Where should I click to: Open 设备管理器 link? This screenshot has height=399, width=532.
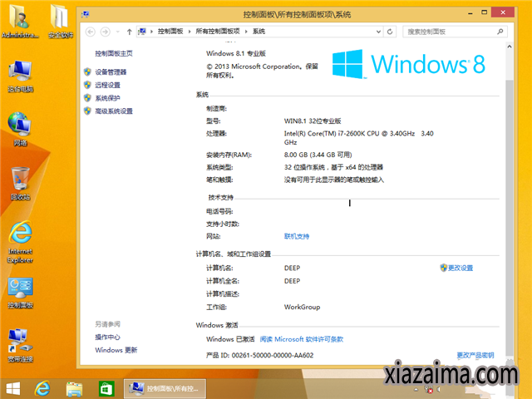[111, 72]
